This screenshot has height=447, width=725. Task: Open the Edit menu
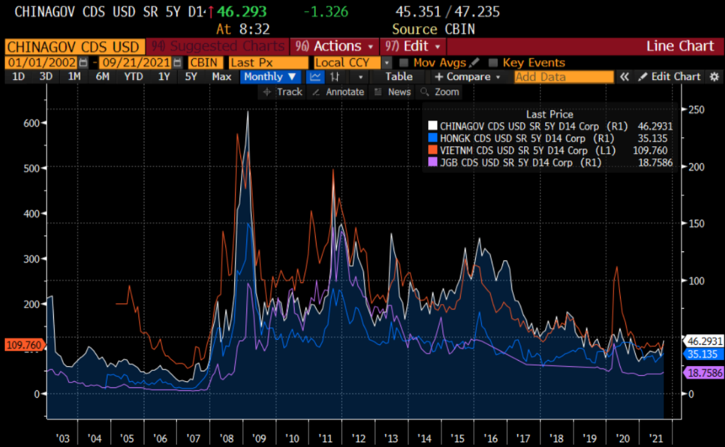[x=418, y=46]
